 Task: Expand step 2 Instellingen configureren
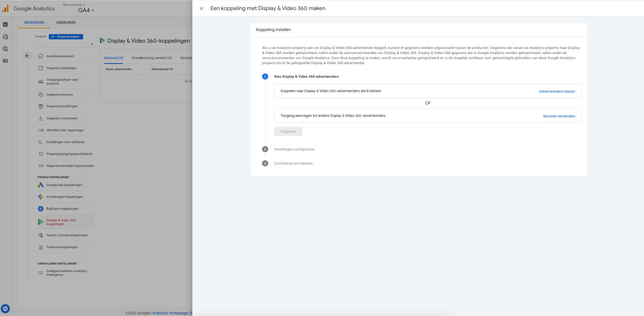pyautogui.click(x=294, y=149)
